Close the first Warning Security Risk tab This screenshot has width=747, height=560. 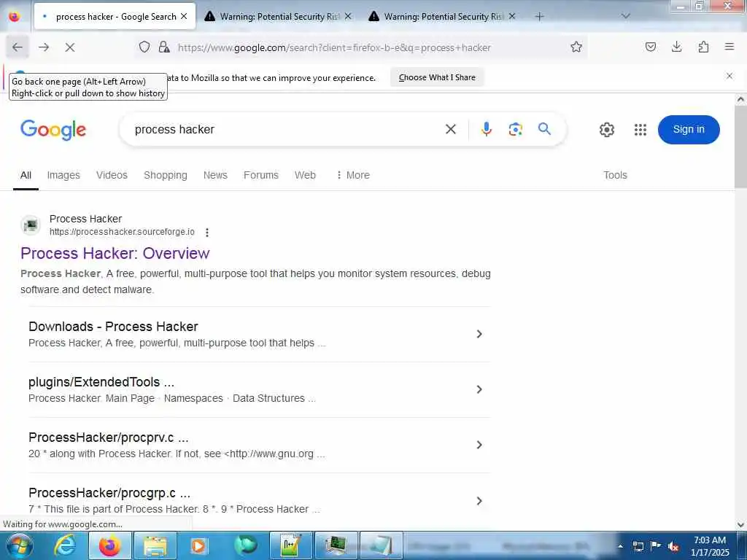pyautogui.click(x=348, y=16)
